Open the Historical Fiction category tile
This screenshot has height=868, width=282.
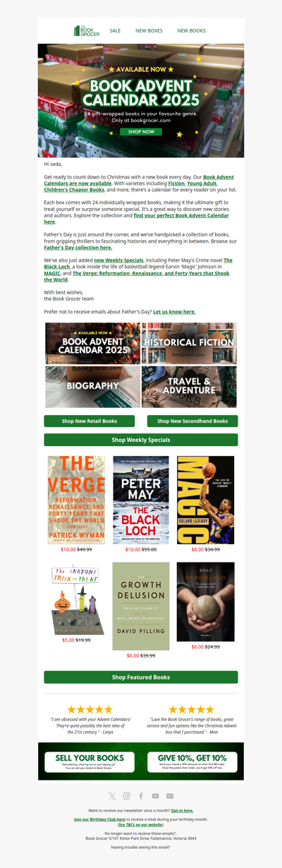189,343
